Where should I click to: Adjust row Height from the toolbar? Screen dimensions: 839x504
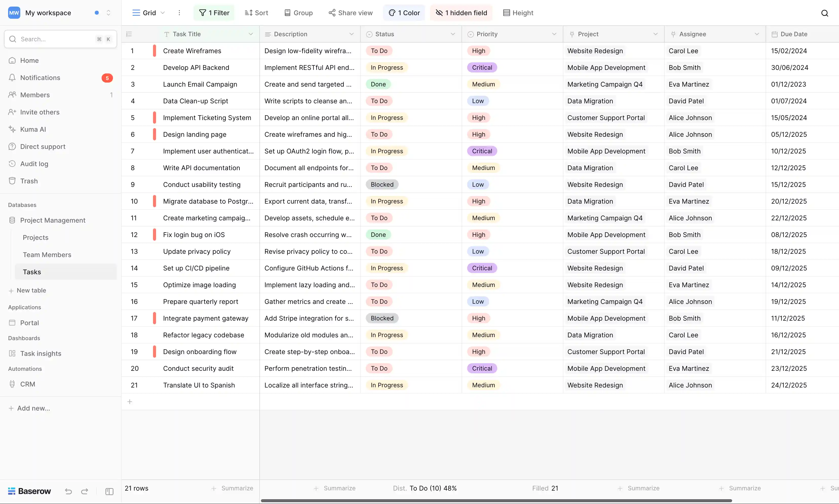[518, 13]
